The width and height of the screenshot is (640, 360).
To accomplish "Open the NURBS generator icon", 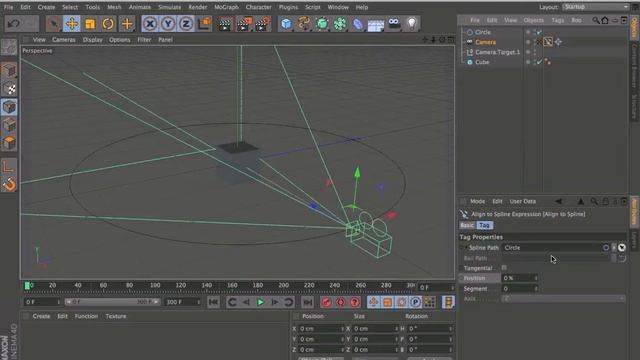I will coord(322,24).
